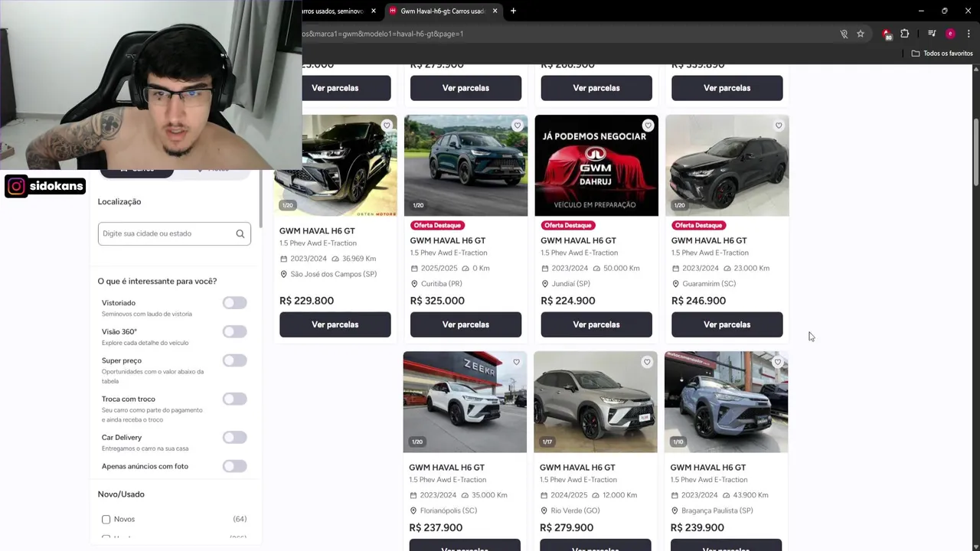
Task: Toggle the Vistoriado filter switch
Action: [x=235, y=303]
